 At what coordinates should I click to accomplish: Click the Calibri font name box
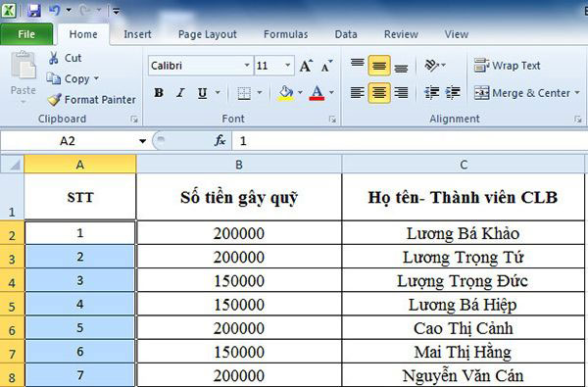[x=196, y=66]
